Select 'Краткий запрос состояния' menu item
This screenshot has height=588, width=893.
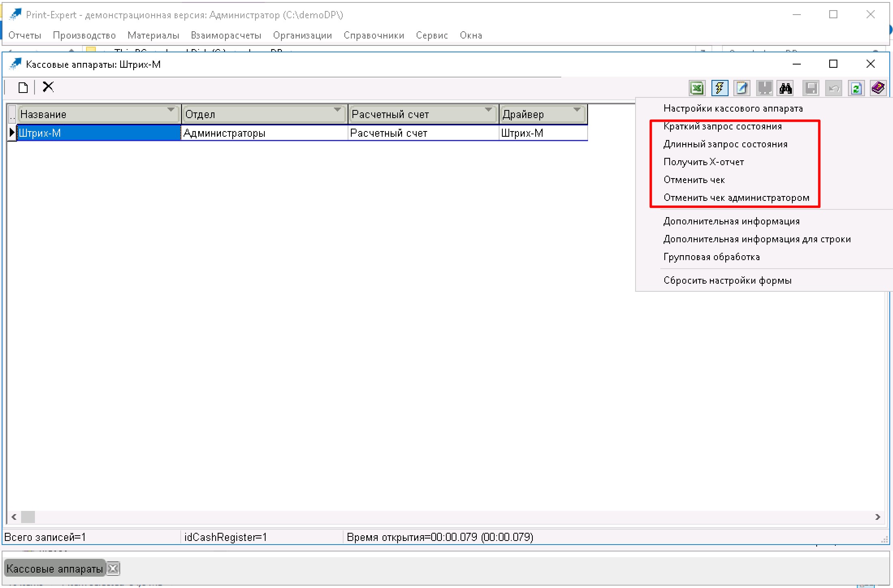tap(722, 126)
